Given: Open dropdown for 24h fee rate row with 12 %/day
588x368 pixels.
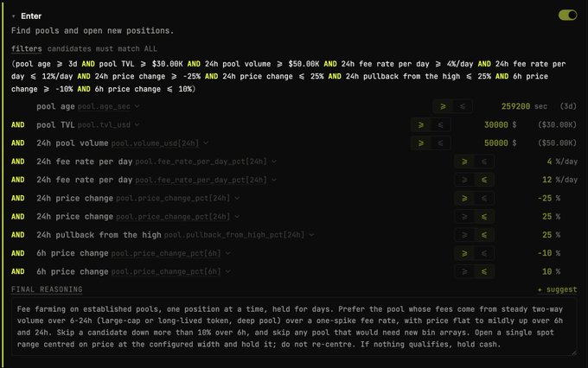Looking at the screenshot, I should [x=274, y=180].
